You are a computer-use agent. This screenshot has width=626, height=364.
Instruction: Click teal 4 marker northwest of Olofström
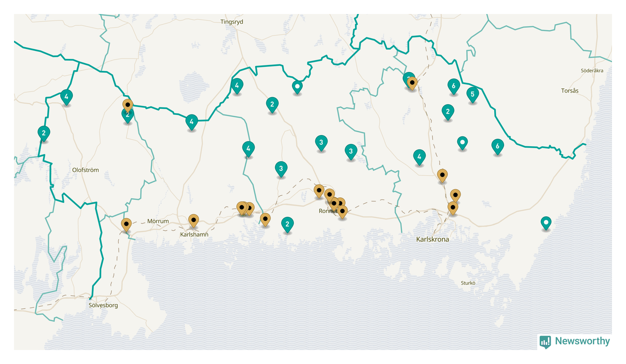click(x=66, y=97)
